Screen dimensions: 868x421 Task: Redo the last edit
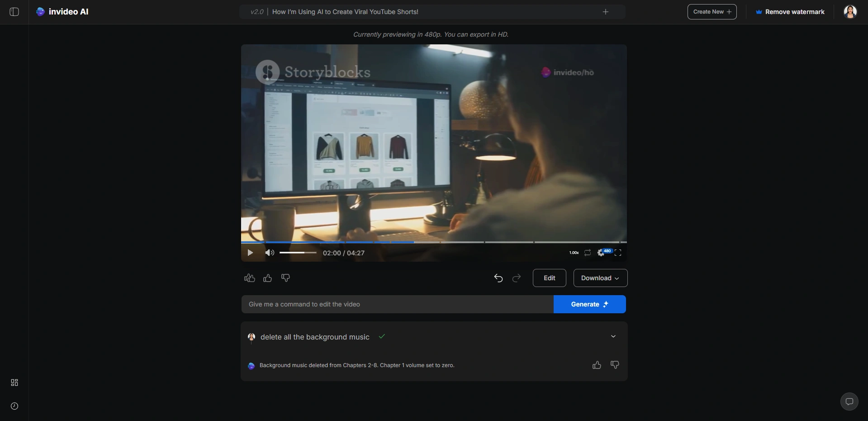[517, 278]
